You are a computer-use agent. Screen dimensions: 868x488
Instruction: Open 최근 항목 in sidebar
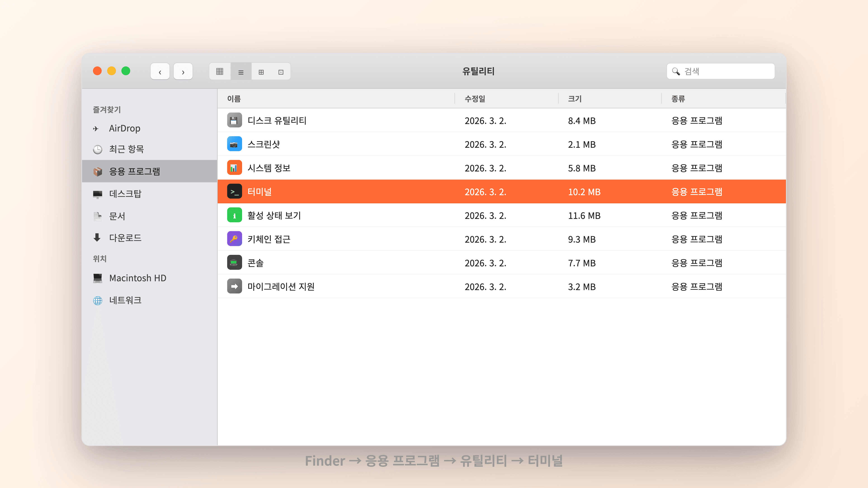click(x=150, y=149)
